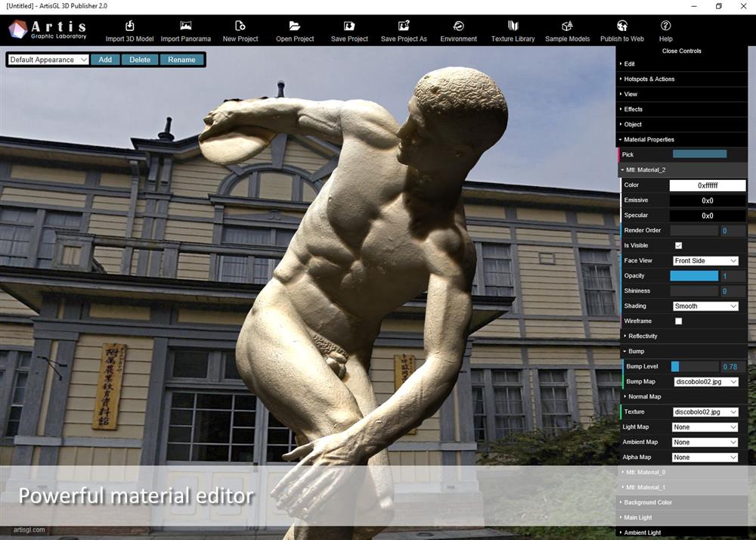Click the Render Order value field

(x=733, y=231)
